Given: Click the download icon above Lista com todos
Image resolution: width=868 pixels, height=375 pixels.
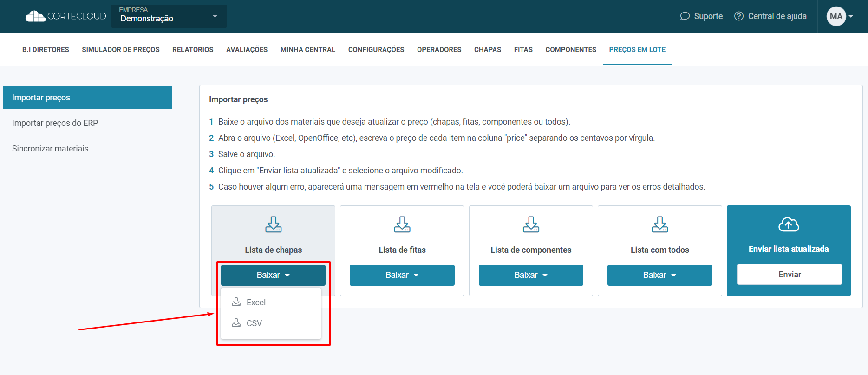Looking at the screenshot, I should coord(659,224).
